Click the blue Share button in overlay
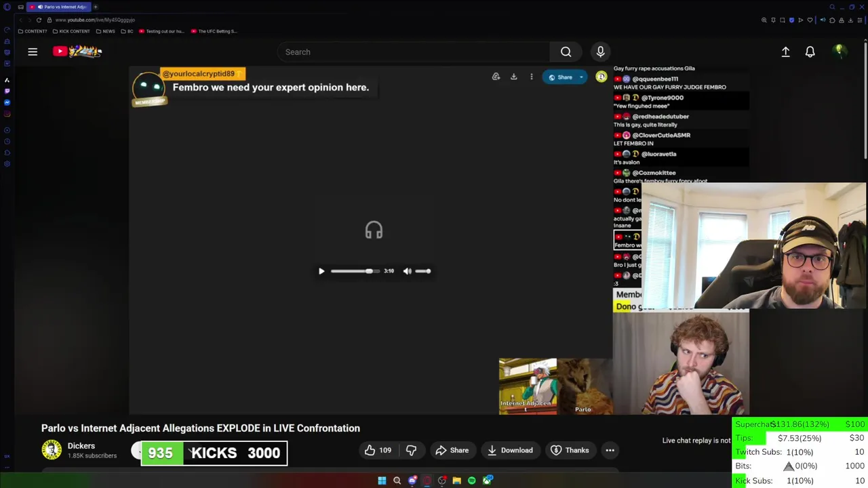Image resolution: width=868 pixels, height=488 pixels. 560,77
